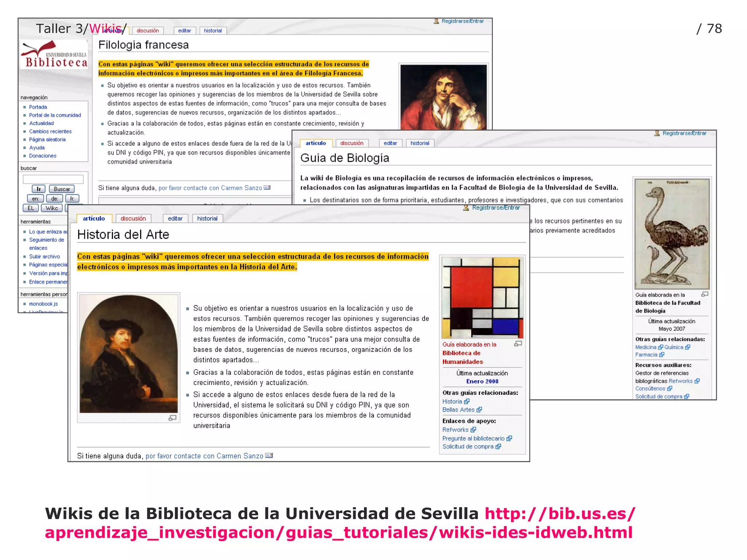Click the Buscar button
The image size is (747, 560).
62,189
